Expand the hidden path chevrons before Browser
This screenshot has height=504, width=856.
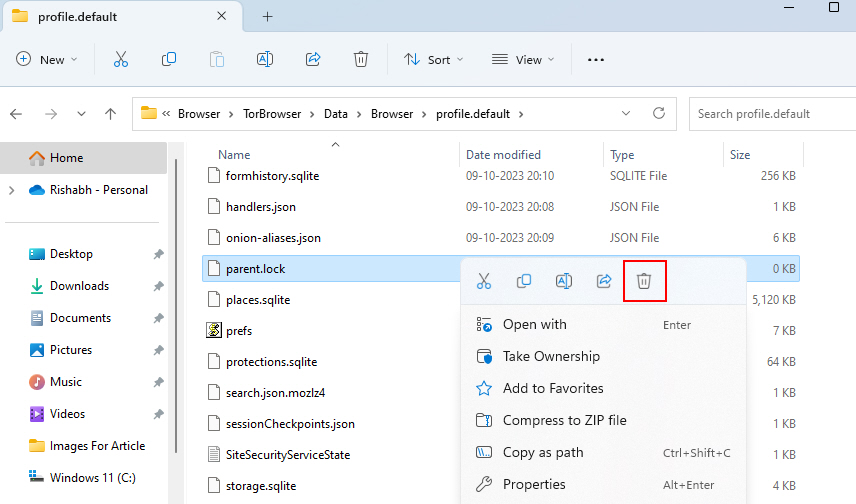[x=166, y=114]
